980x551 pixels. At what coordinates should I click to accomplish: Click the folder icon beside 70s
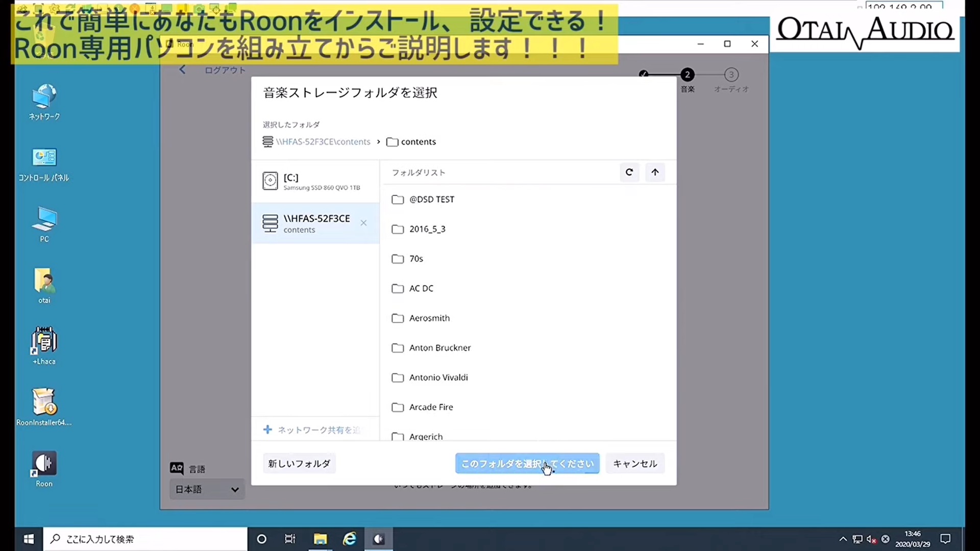click(x=398, y=259)
